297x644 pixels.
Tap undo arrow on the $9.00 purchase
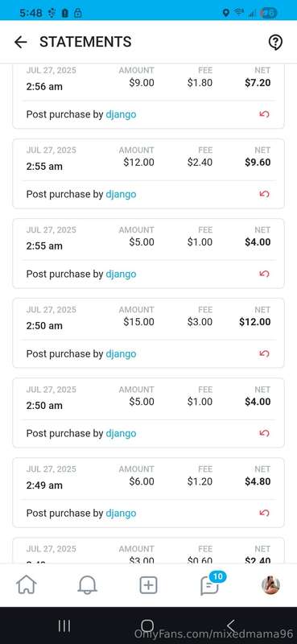coord(265,114)
